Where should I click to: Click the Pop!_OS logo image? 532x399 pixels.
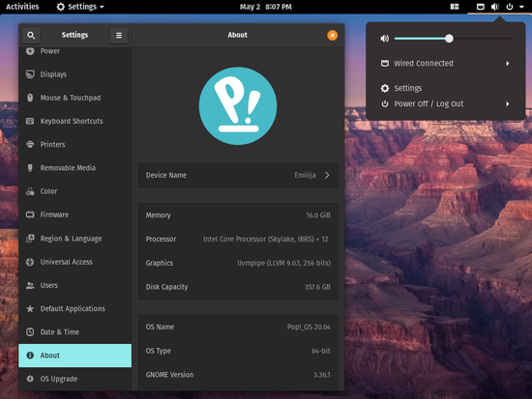[238, 105]
